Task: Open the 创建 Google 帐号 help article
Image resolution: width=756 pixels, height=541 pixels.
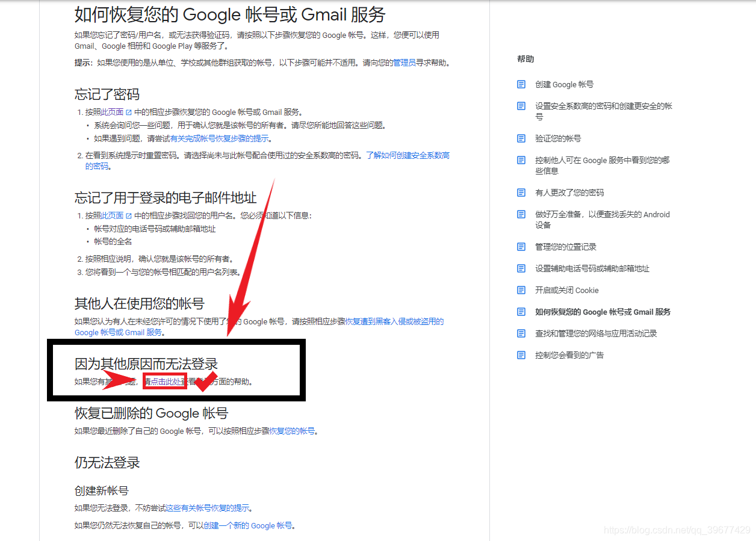Action: coord(564,85)
